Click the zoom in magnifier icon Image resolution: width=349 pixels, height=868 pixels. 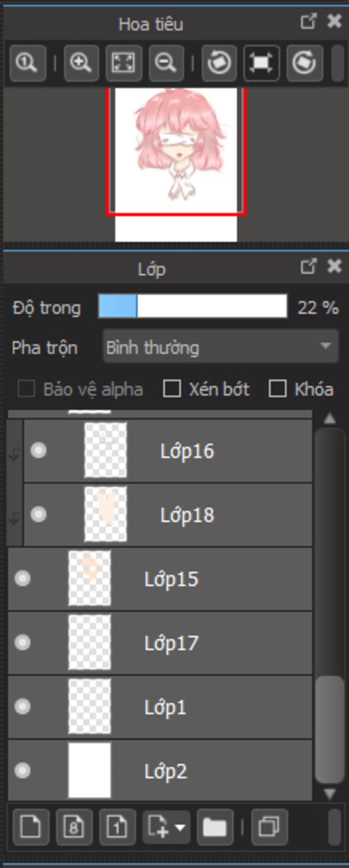click(x=81, y=63)
